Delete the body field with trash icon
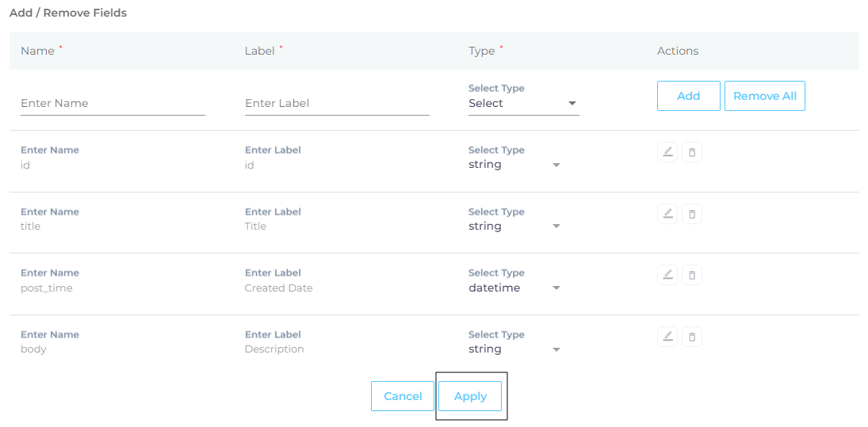The image size is (868, 427). (x=691, y=337)
